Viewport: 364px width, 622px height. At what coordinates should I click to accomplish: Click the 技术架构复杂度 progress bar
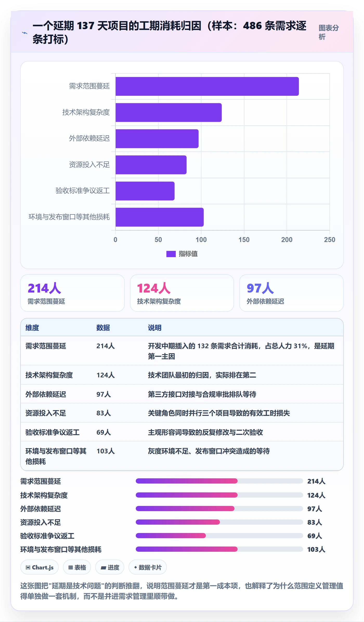pos(219,495)
